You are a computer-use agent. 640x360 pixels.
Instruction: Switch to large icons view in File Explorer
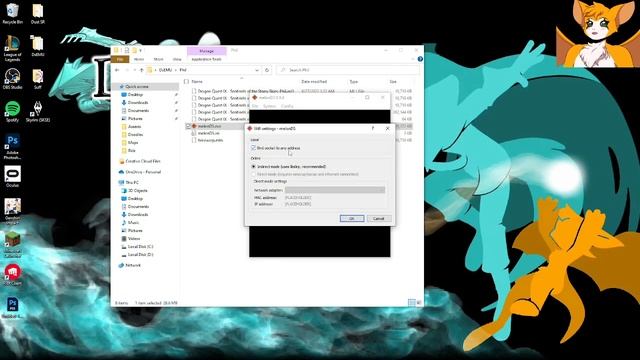(x=419, y=302)
